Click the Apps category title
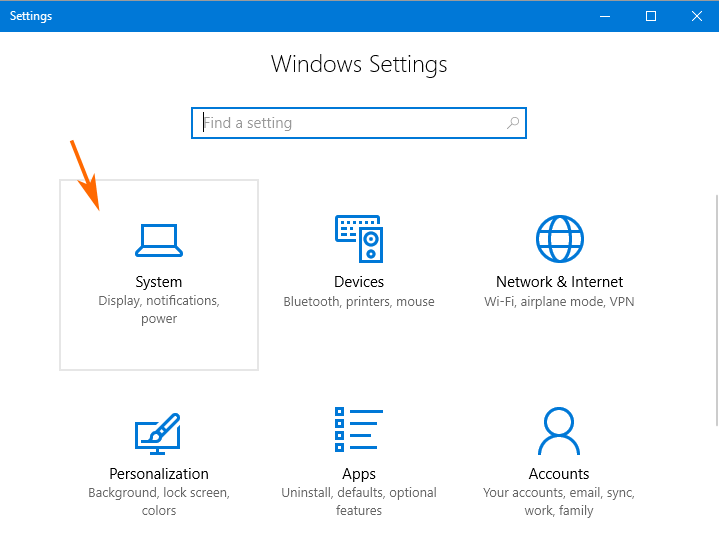 (359, 474)
